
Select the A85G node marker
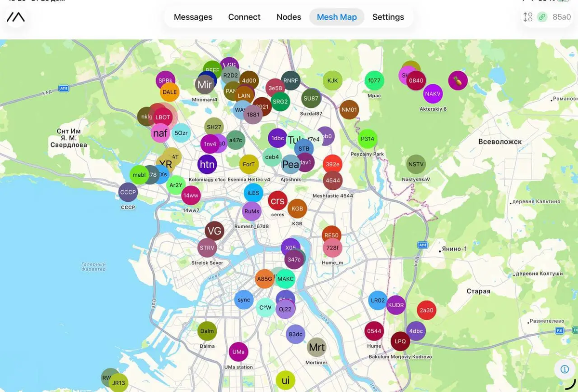pos(264,279)
